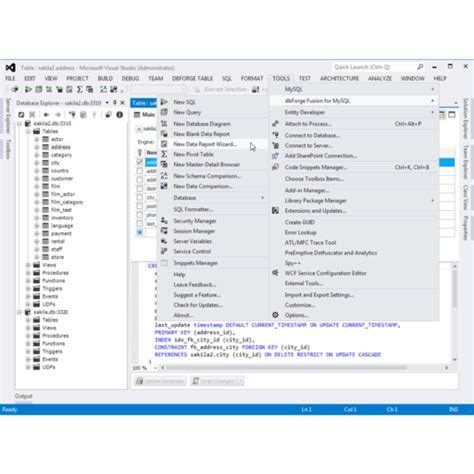The width and height of the screenshot is (474, 474).
Task: Open the zoom level 100 % dropdown
Action: click(155, 368)
